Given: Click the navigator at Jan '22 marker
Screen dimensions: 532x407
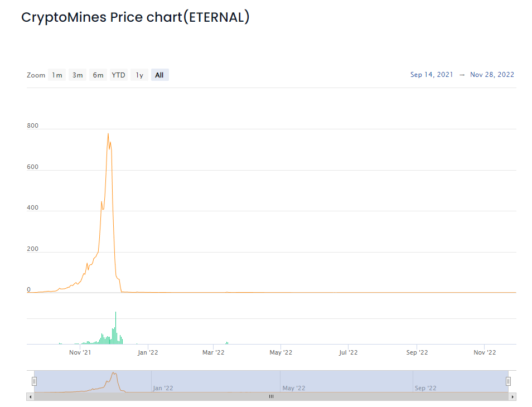Looking at the screenshot, I should 163,388.
